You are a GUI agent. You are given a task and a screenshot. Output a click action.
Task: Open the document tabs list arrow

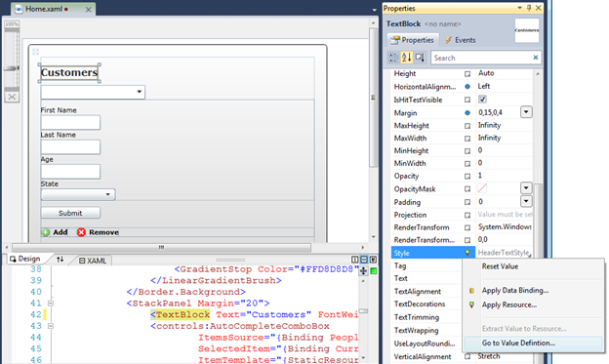point(374,10)
